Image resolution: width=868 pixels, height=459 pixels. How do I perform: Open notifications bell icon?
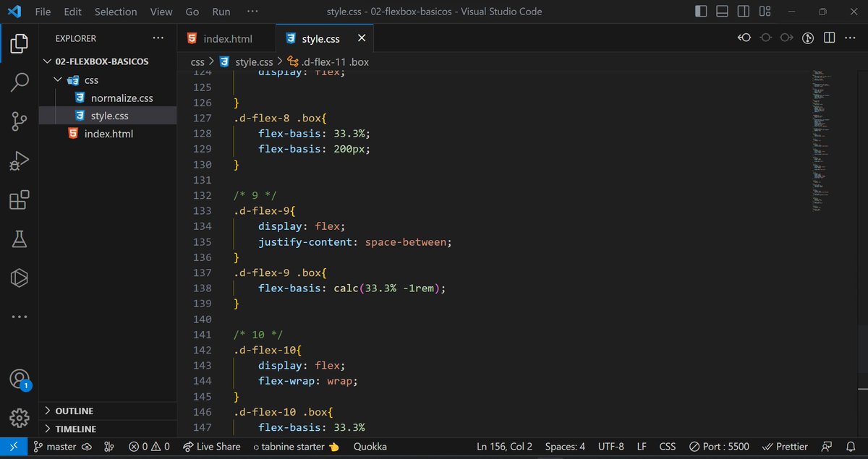point(851,447)
